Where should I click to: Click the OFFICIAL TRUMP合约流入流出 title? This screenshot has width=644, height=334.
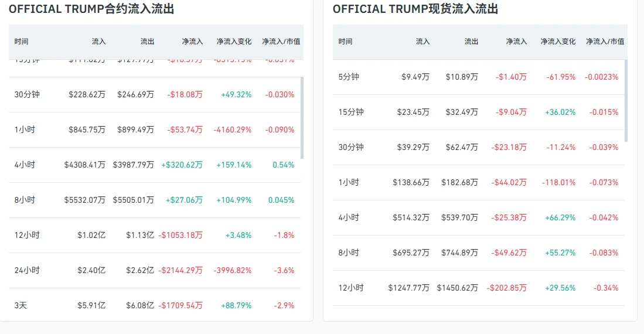[x=91, y=9]
